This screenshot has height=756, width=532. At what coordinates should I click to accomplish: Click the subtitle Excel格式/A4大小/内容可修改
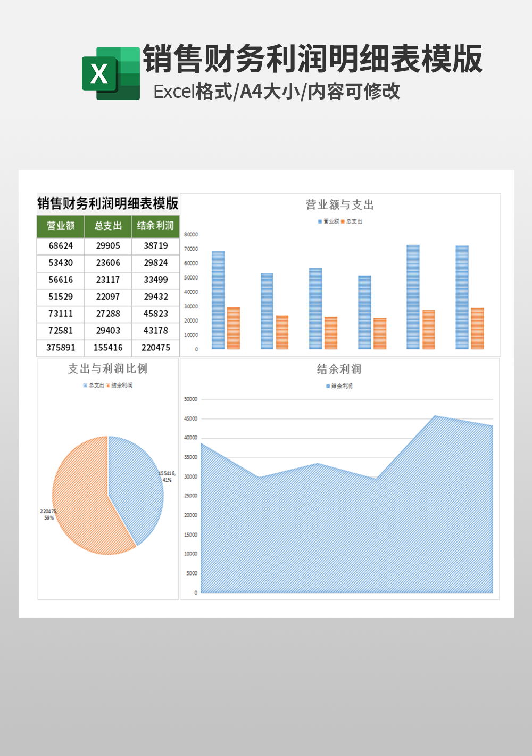[x=277, y=92]
